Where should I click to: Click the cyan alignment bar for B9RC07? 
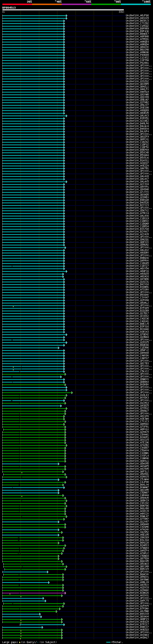pyautogui.click(x=23, y=627)
